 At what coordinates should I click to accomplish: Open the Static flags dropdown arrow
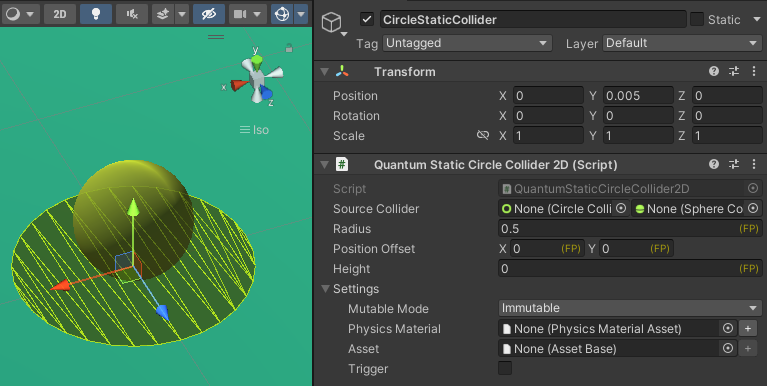click(x=757, y=20)
